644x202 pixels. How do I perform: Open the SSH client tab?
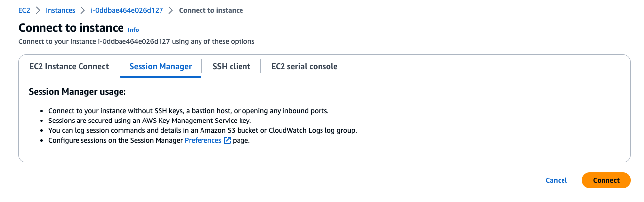click(231, 67)
